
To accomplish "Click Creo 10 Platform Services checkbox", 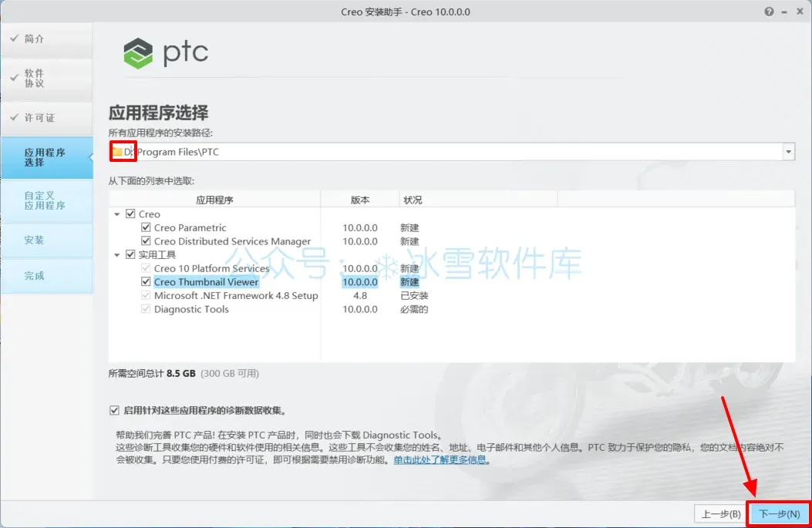I will (146, 268).
